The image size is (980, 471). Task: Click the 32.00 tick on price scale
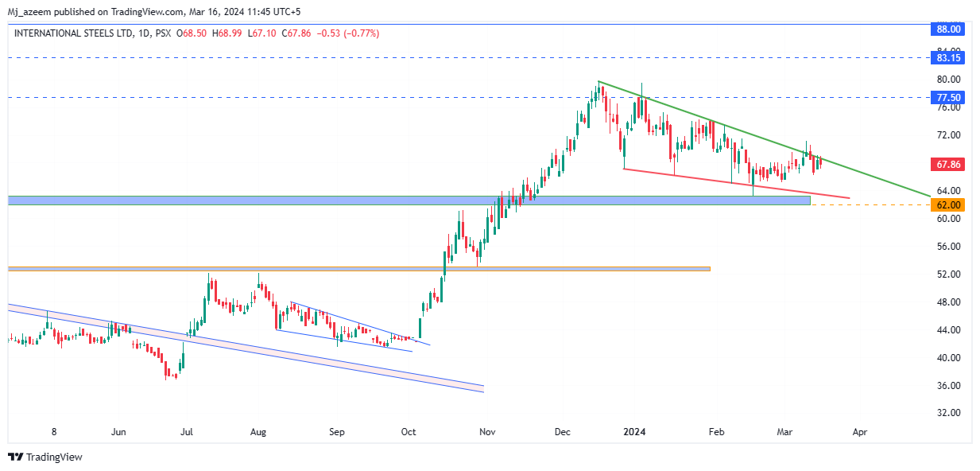click(949, 413)
